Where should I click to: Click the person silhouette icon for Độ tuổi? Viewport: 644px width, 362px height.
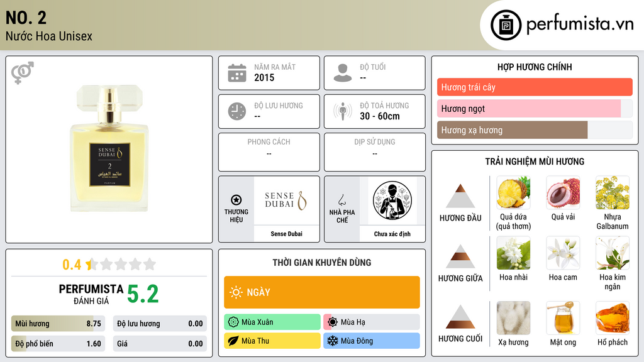343,73
